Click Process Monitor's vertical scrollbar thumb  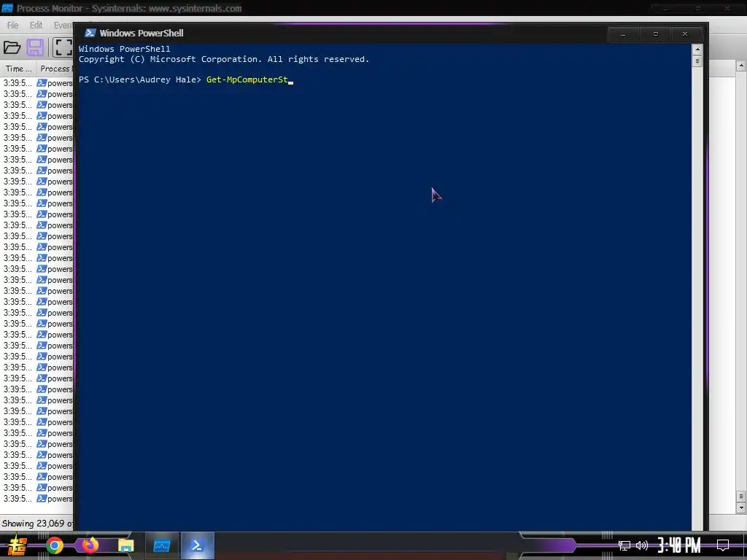[741, 497]
